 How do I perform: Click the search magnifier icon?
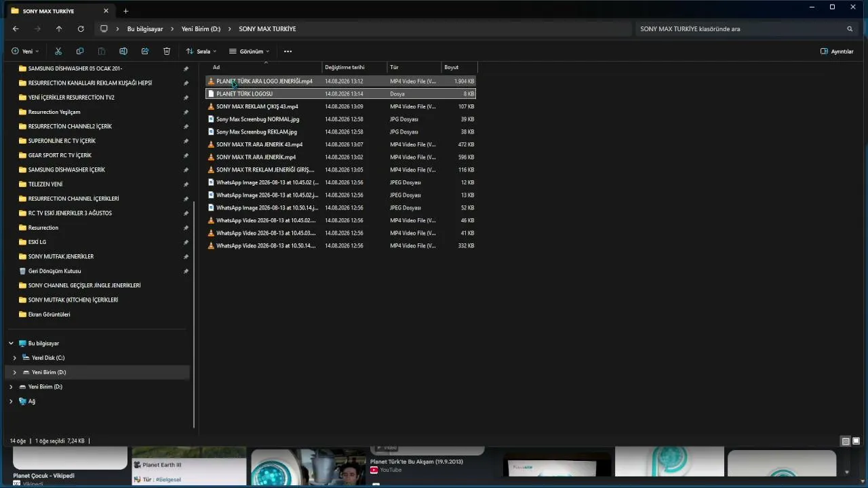click(850, 29)
